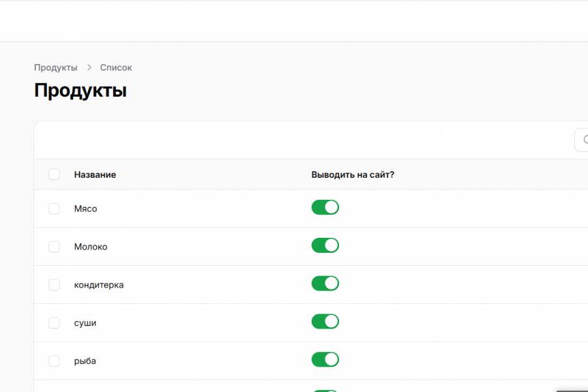Image resolution: width=588 pixels, height=392 pixels.
Task: Open the Мясо product row
Action: [86, 209]
